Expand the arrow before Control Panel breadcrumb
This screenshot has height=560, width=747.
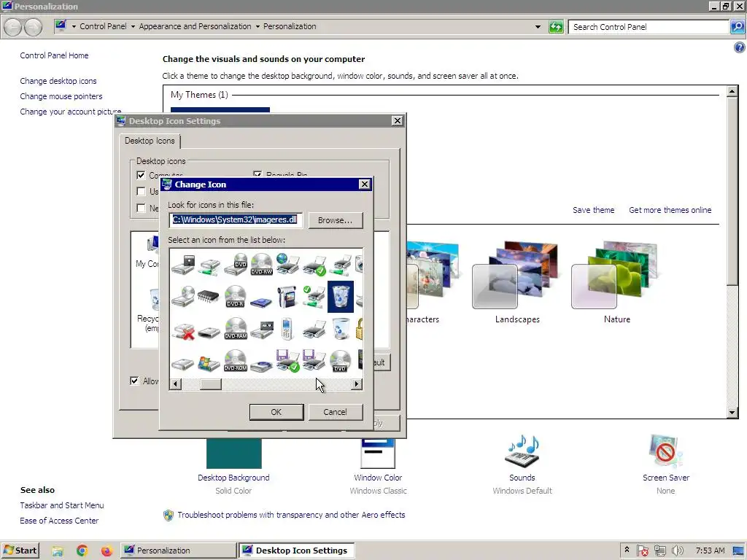pyautogui.click(x=74, y=27)
